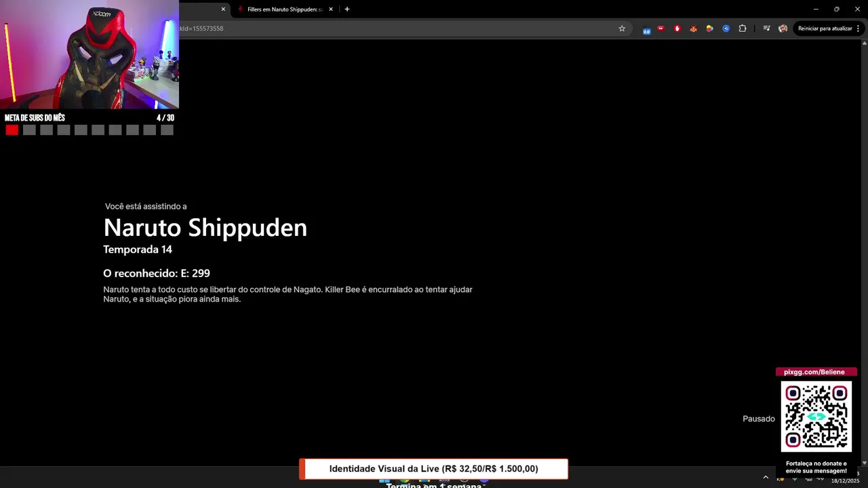
Task: Click the taskbar date 18/12/2025
Action: (845, 481)
